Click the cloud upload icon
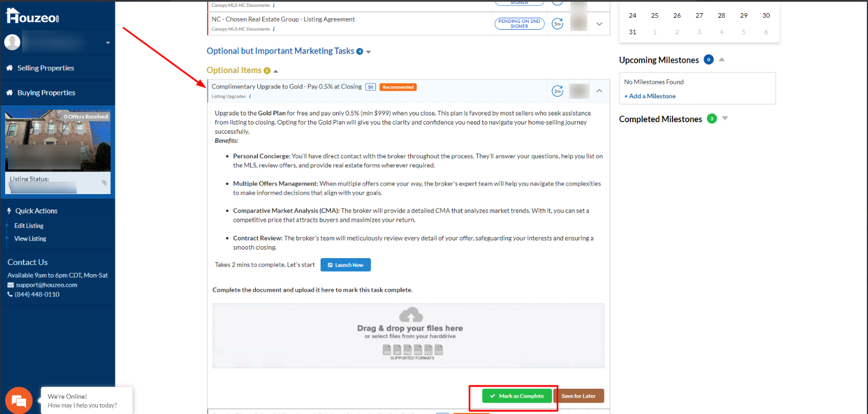The height and width of the screenshot is (414, 868). pyautogui.click(x=410, y=315)
